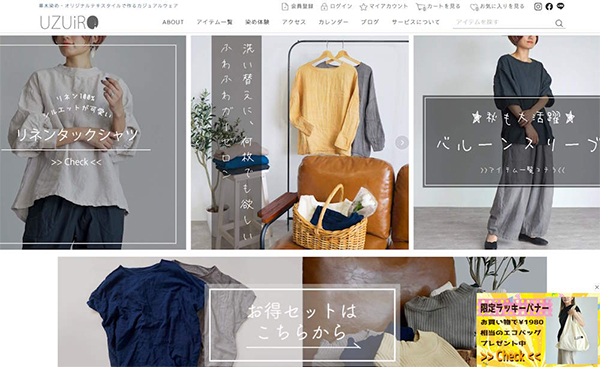Open the LINE icon link
This screenshot has height=367, width=600.
[561, 7]
